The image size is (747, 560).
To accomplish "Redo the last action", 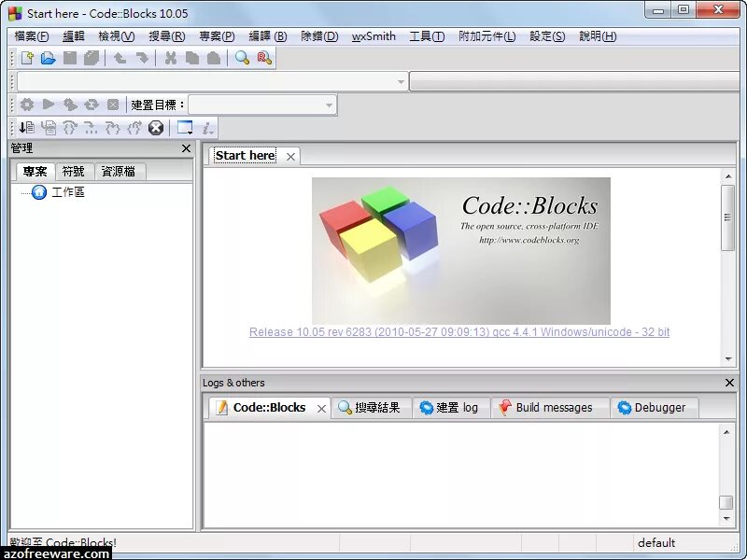I will pos(142,58).
